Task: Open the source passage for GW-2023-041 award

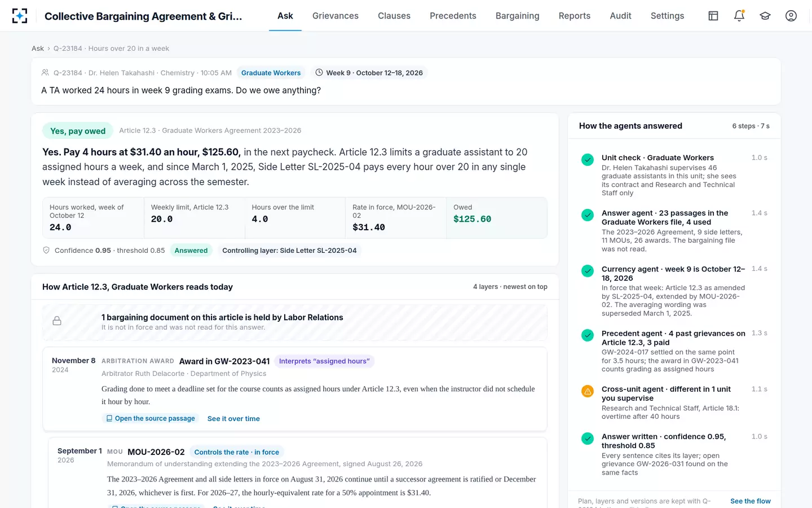Action: click(151, 418)
